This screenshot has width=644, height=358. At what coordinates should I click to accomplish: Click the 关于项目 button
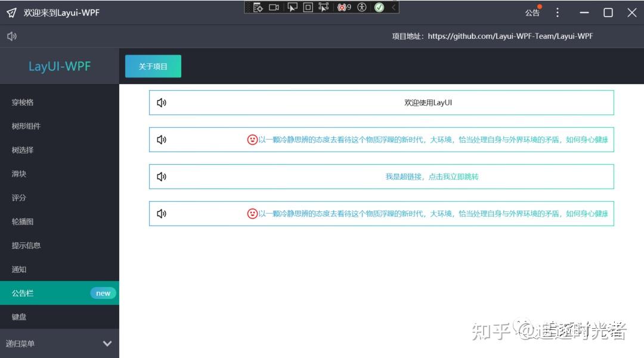[153, 66]
